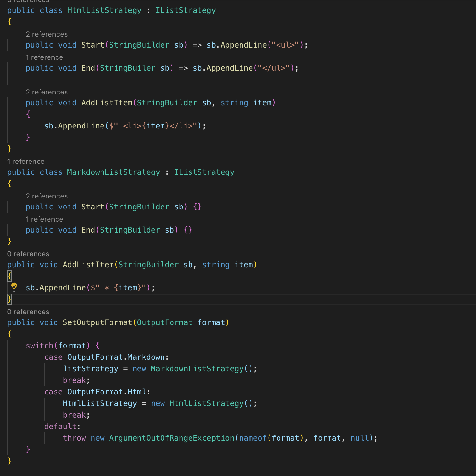This screenshot has width=476, height=476.
Task: Click the string keyword in the HtmlListStrategy AddListItem signature
Action: pyautogui.click(x=234, y=103)
